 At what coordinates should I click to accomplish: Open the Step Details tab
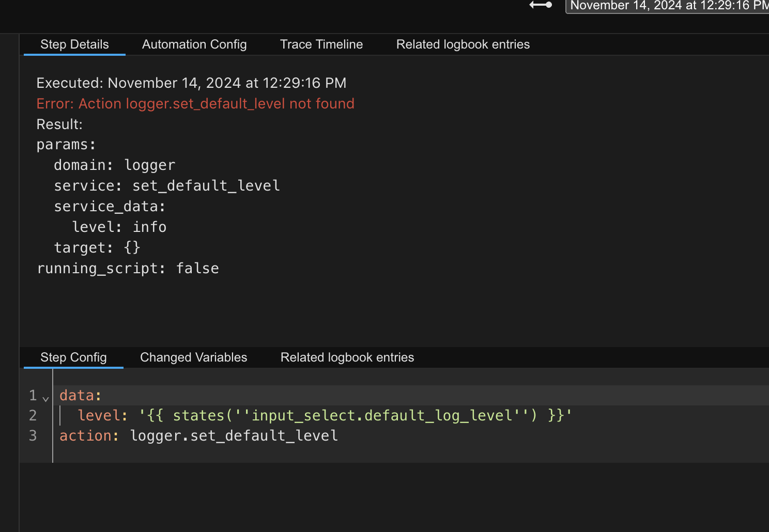(x=74, y=44)
